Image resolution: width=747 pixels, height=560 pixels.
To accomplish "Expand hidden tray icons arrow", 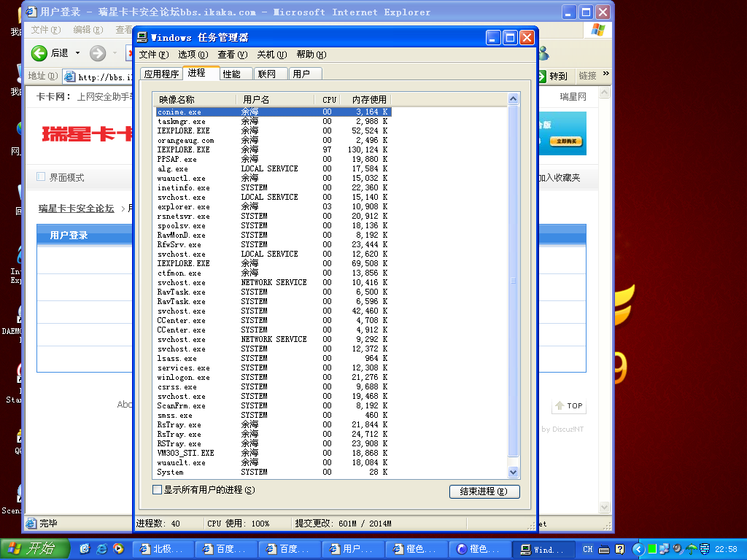I will coord(638,549).
